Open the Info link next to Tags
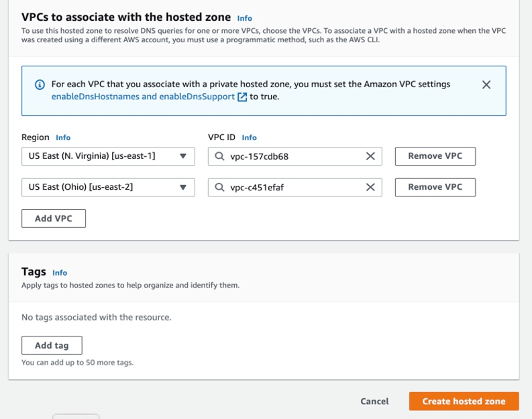Screen dimensions: 532x419 (60, 273)
